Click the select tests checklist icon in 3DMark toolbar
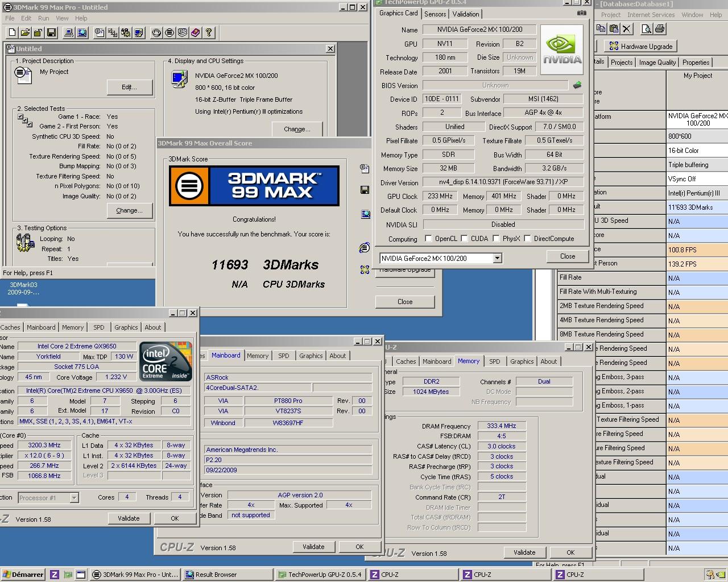 pyautogui.click(x=113, y=32)
